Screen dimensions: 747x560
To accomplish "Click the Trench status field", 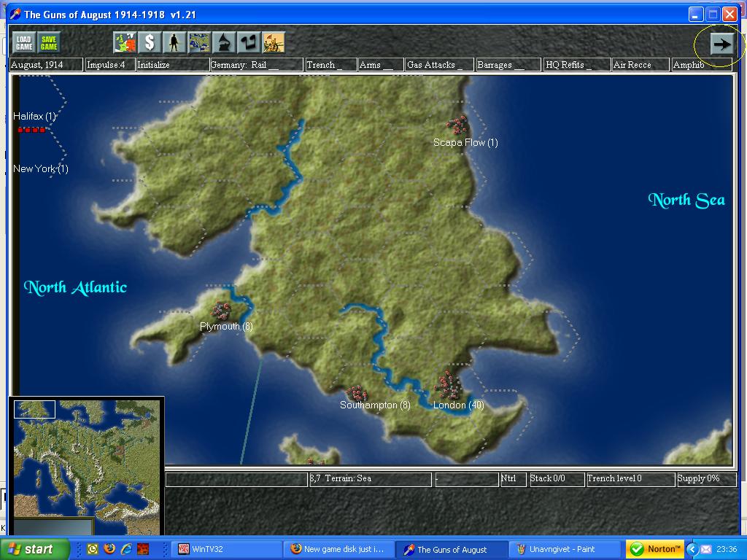I will [331, 65].
